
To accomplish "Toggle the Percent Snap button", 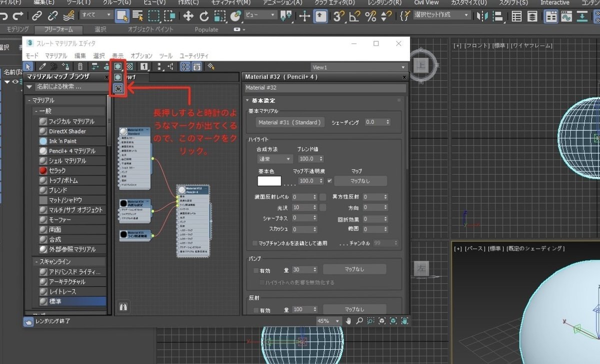I will (x=370, y=16).
